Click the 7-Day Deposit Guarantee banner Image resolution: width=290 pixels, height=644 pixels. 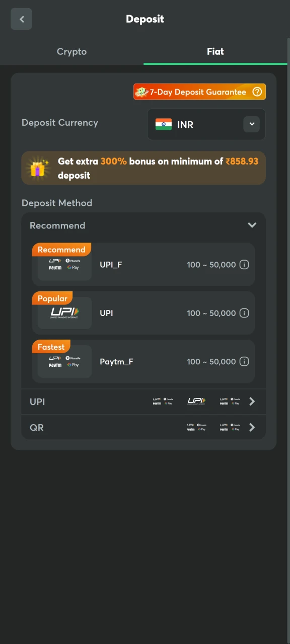point(199,92)
